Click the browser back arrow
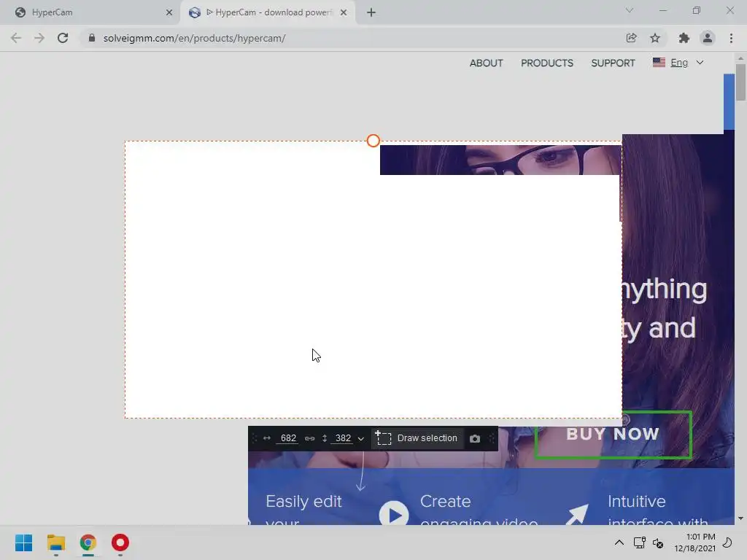 point(16,38)
